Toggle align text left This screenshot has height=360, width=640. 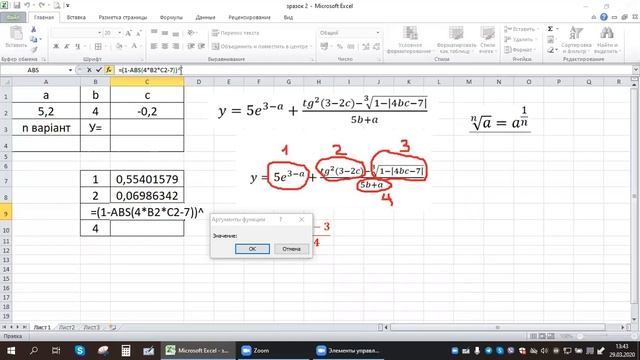(153, 46)
